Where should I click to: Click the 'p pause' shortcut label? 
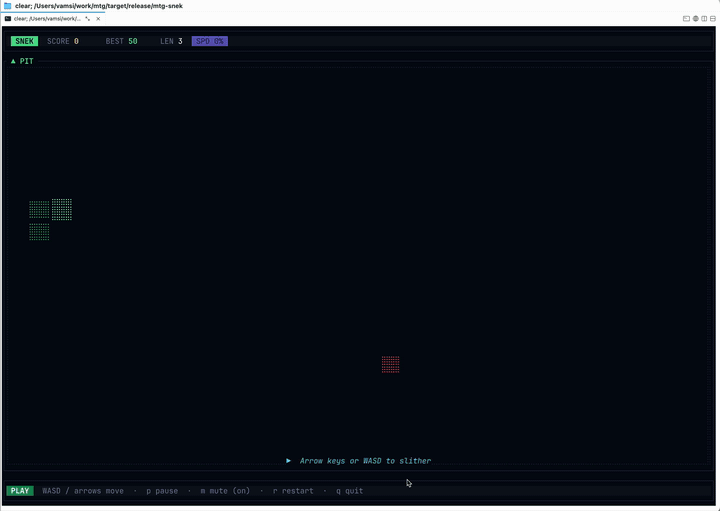162,491
